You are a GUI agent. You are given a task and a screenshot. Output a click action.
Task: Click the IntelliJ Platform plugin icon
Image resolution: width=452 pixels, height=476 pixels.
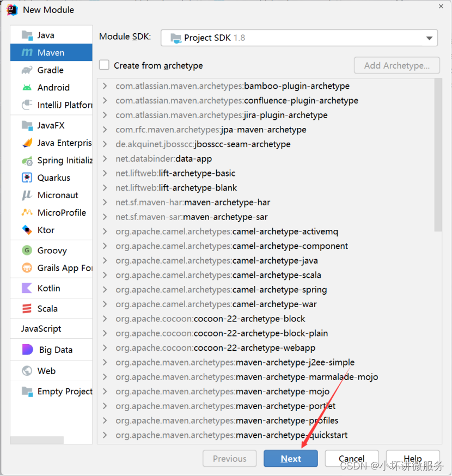click(27, 105)
